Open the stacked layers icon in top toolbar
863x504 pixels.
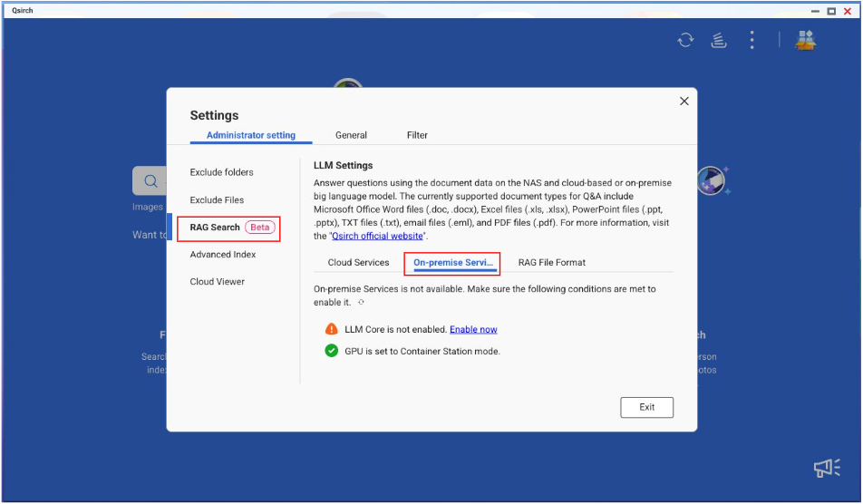718,40
